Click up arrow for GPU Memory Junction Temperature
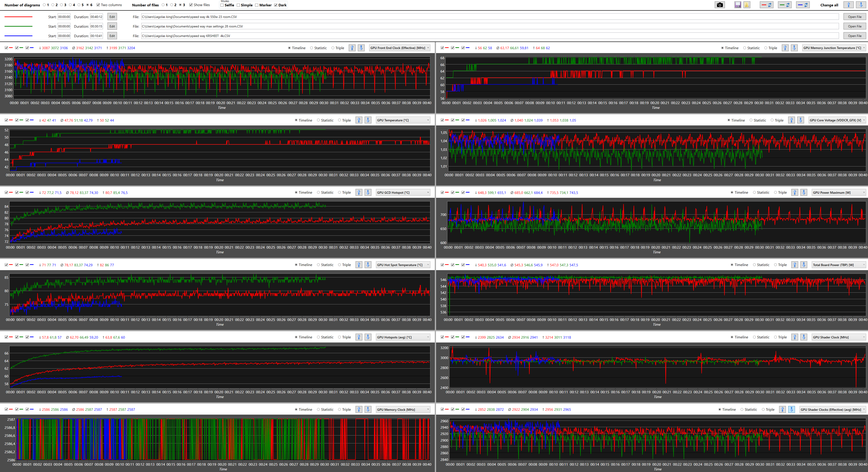The image size is (868, 472). (x=785, y=48)
